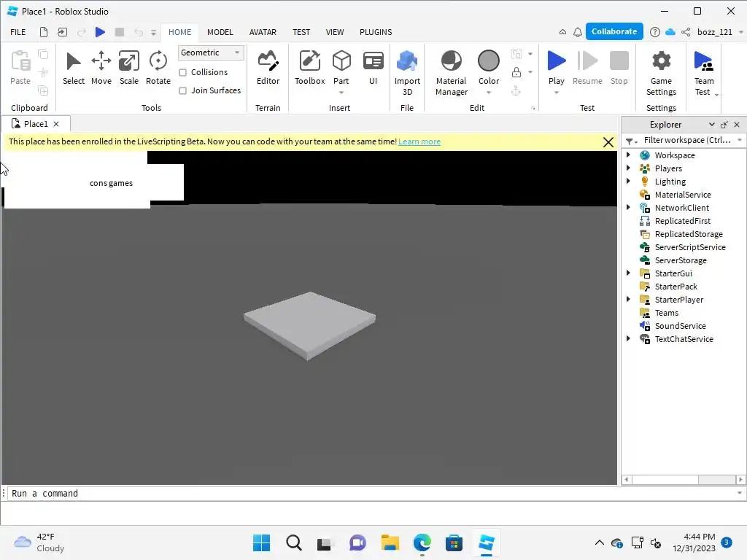Dismiss the LiveScripting Beta banner
This screenshot has height=560, width=747.
608,142
